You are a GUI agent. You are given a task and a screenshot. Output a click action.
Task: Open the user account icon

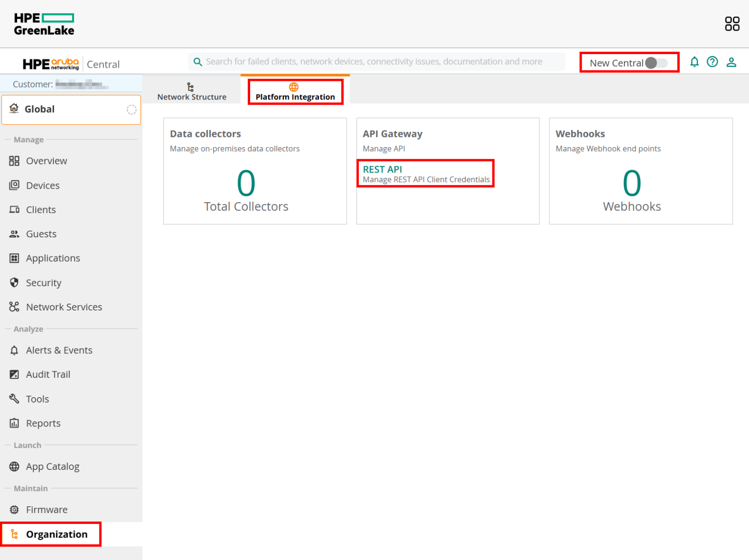click(731, 62)
